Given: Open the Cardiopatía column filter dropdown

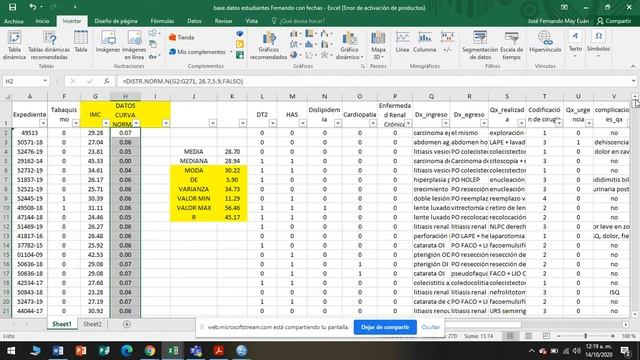Looking at the screenshot, I should [x=373, y=123].
